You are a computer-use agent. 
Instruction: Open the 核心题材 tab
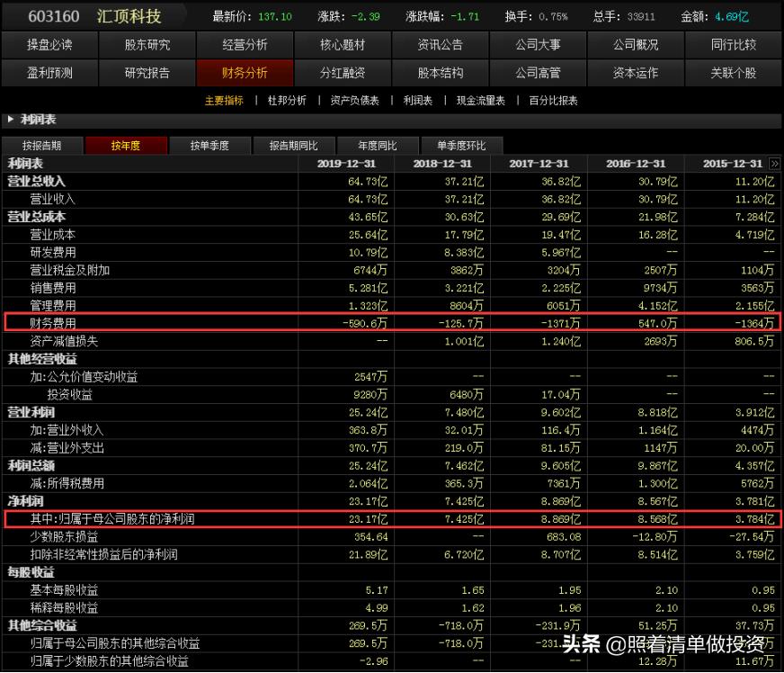(343, 45)
